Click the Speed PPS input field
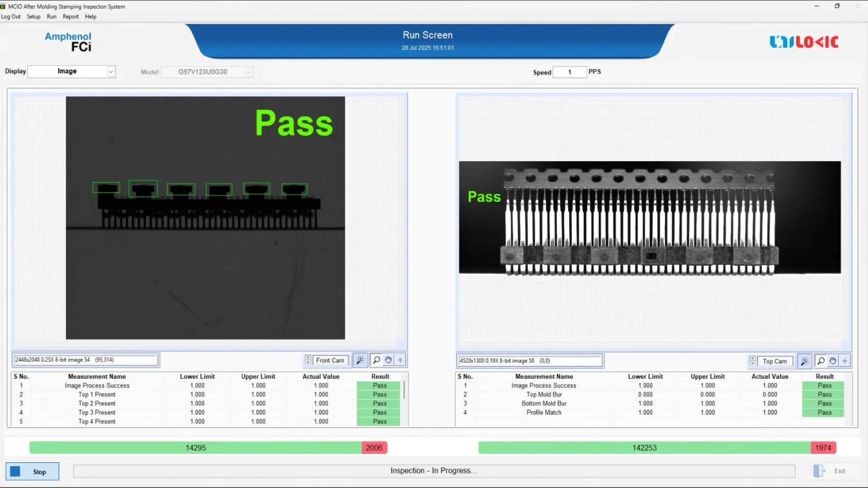Image resolution: width=868 pixels, height=488 pixels. (570, 72)
